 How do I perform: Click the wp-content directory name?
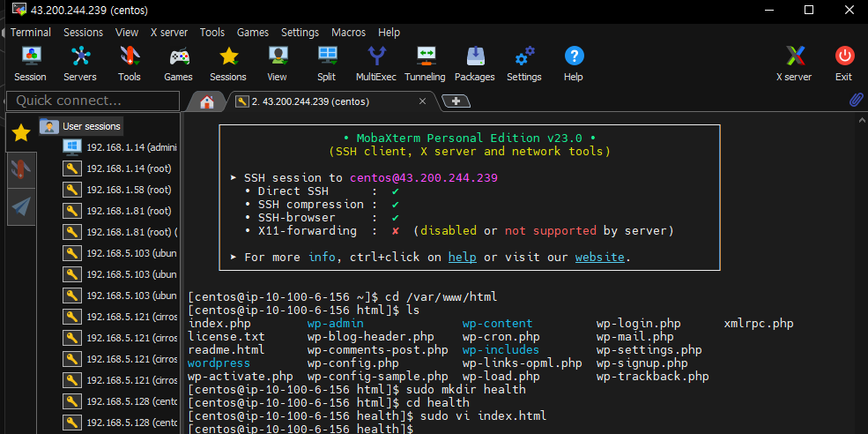tap(498, 324)
